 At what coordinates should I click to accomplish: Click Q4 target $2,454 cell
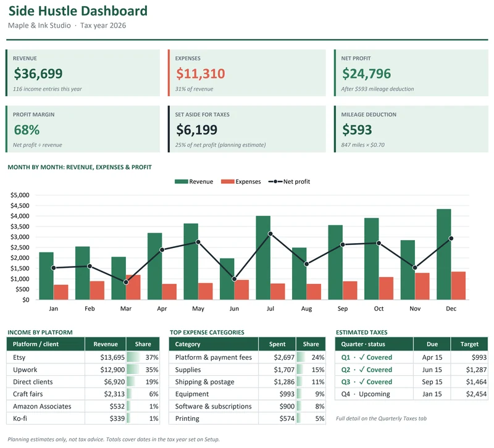coord(469,394)
